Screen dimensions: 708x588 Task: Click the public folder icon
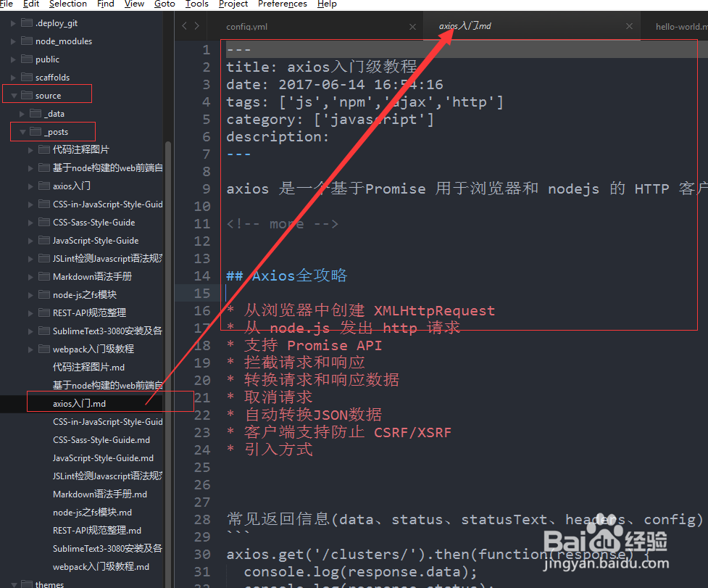[x=27, y=59]
